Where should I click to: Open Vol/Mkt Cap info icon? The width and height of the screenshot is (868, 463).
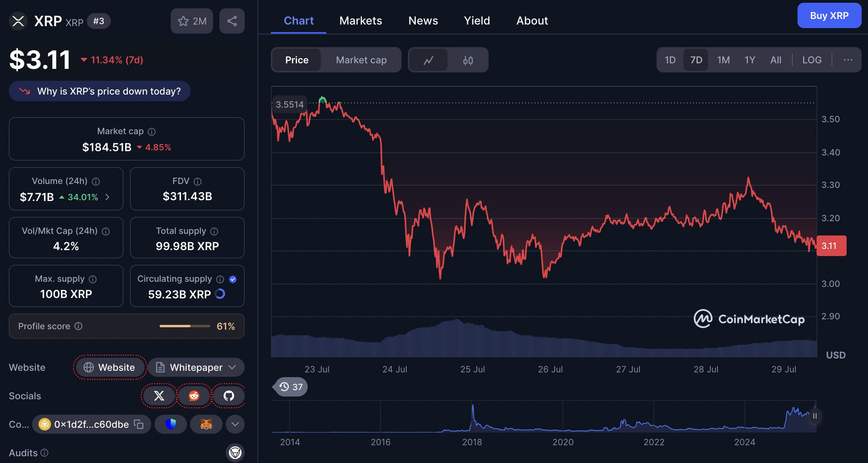coord(106,231)
